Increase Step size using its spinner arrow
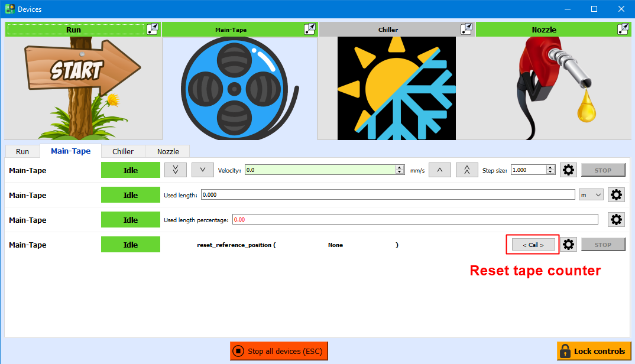Viewport: 635px width, 364px height. 550,167
